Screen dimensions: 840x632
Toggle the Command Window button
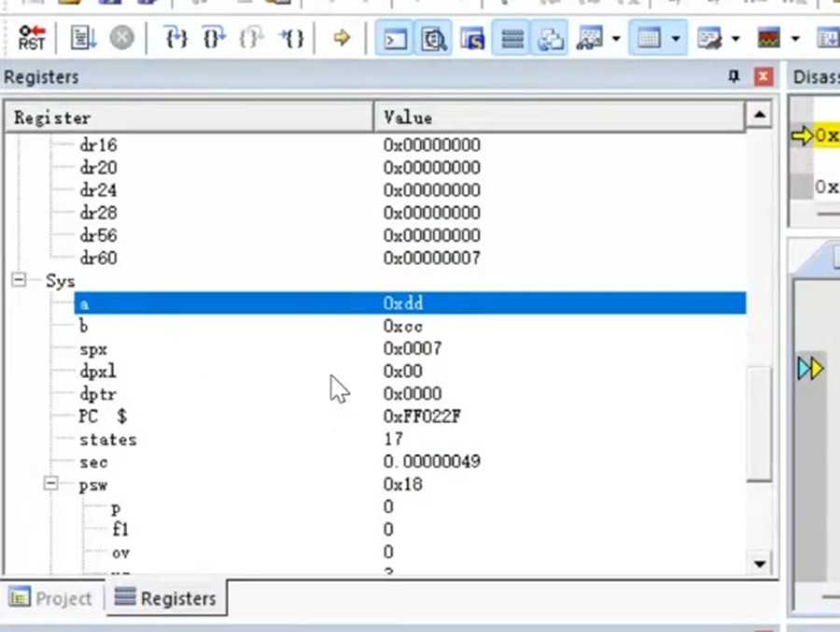pyautogui.click(x=397, y=38)
